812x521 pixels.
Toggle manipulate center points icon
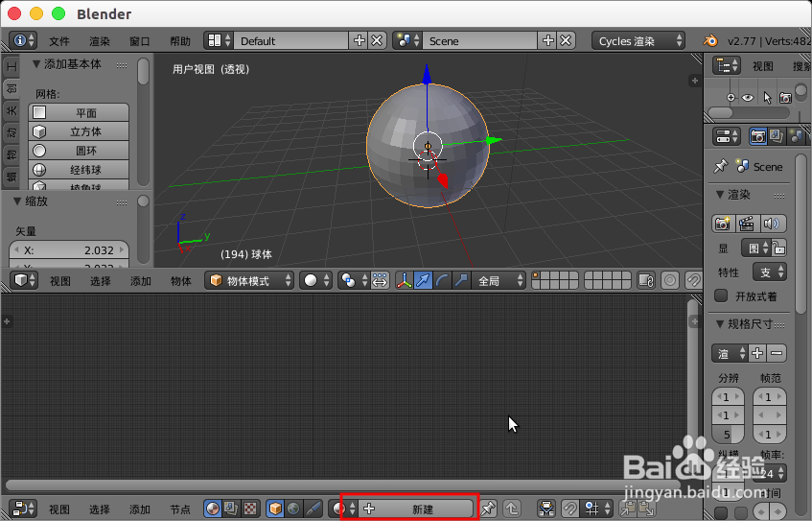(x=380, y=280)
